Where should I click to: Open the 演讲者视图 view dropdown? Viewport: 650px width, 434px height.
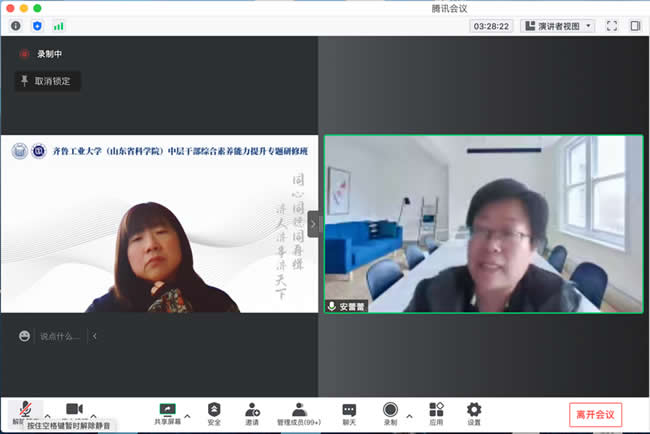(x=558, y=25)
